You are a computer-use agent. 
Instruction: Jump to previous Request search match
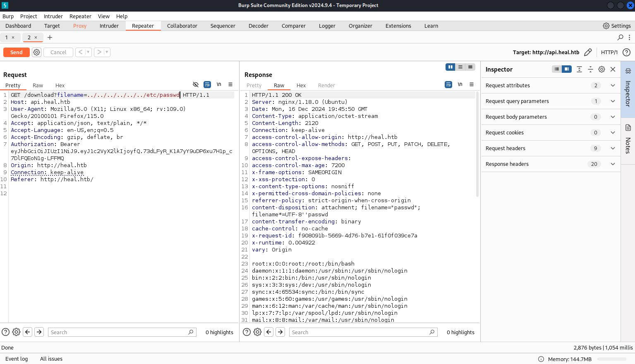[x=28, y=332]
